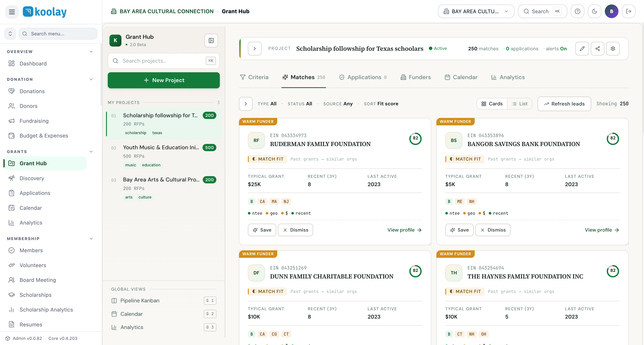The width and height of the screenshot is (644, 345).
Task: Click Ruderman fit score 82 ring
Action: click(415, 138)
